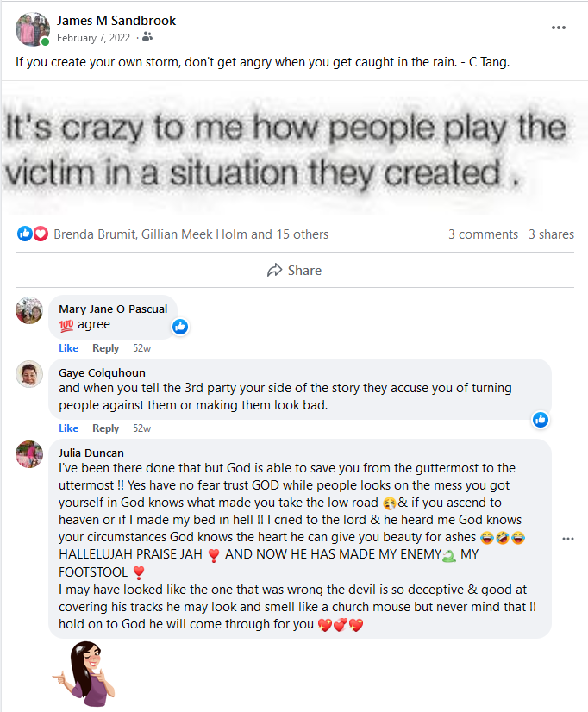Open James M Sandbrook's profile name link
The height and width of the screenshot is (712, 588).
(116, 21)
